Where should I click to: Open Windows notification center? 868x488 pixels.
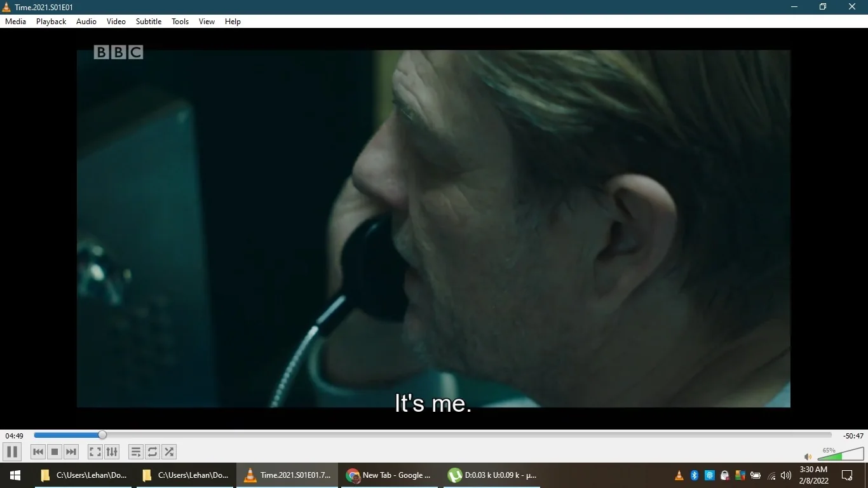coord(847,475)
